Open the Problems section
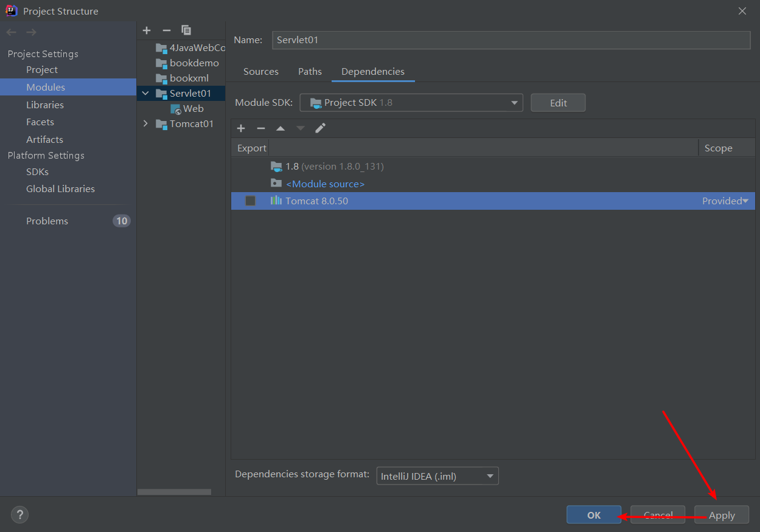 click(x=47, y=221)
